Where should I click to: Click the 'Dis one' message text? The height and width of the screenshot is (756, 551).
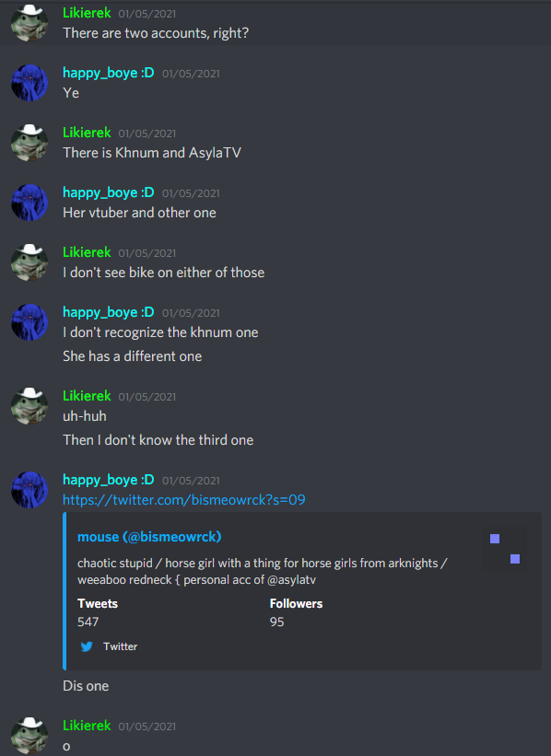pos(86,686)
